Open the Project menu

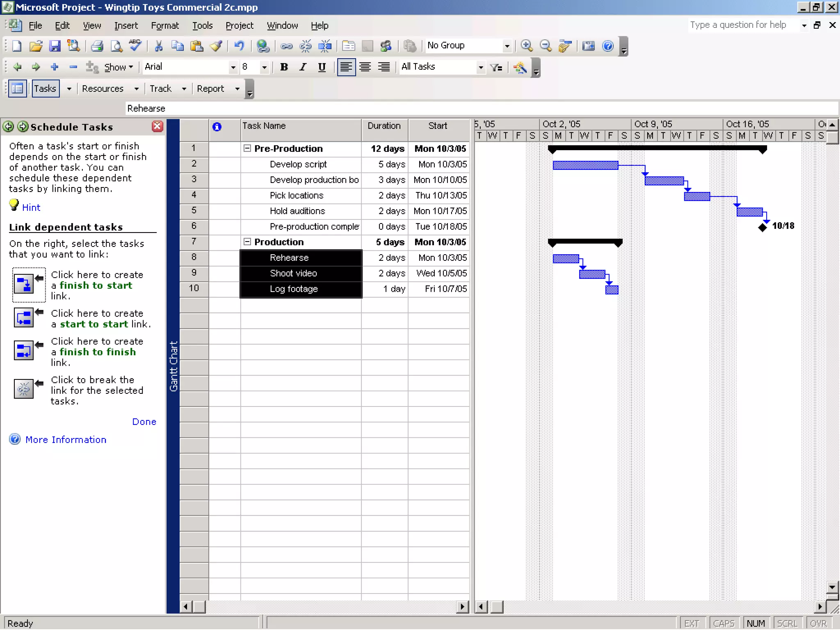(x=240, y=25)
